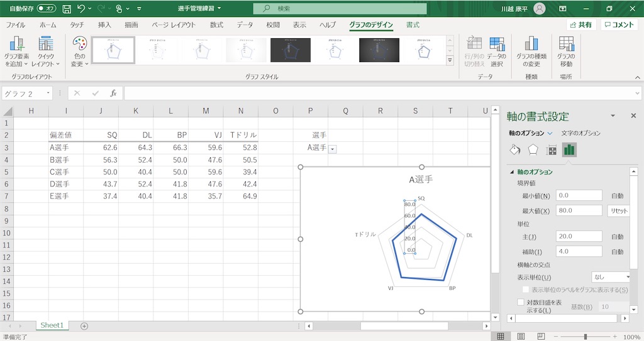
Task: Click the zoom slider handle in status bar
Action: (x=586, y=337)
